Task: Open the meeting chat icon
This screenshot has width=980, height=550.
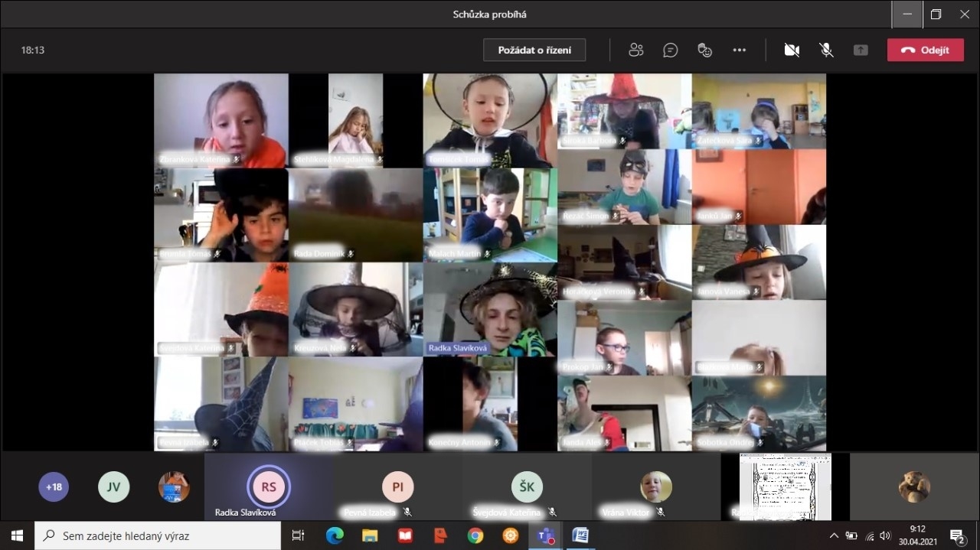Action: tap(671, 50)
